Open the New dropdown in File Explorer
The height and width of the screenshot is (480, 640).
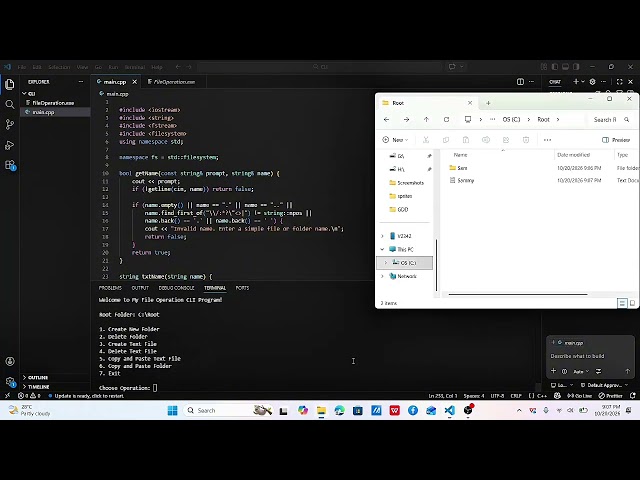(395, 140)
